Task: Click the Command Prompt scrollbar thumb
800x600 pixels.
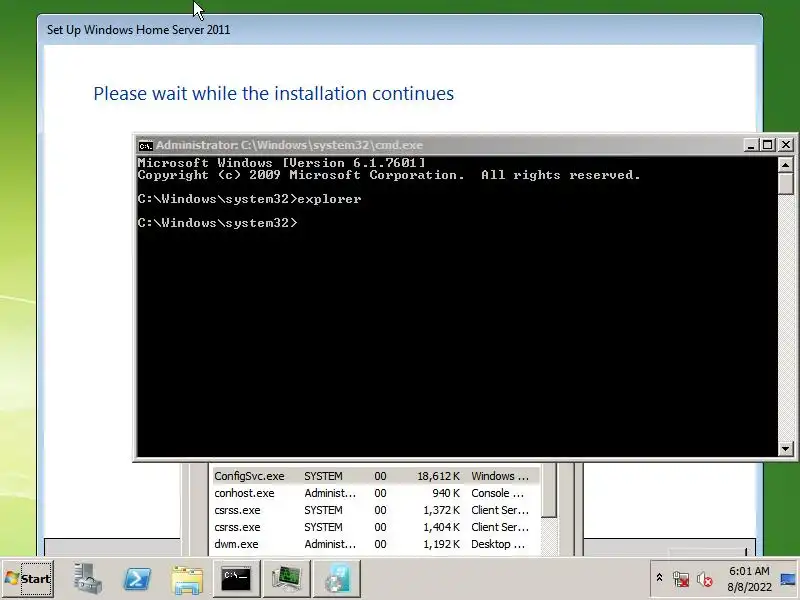Action: 786,184
